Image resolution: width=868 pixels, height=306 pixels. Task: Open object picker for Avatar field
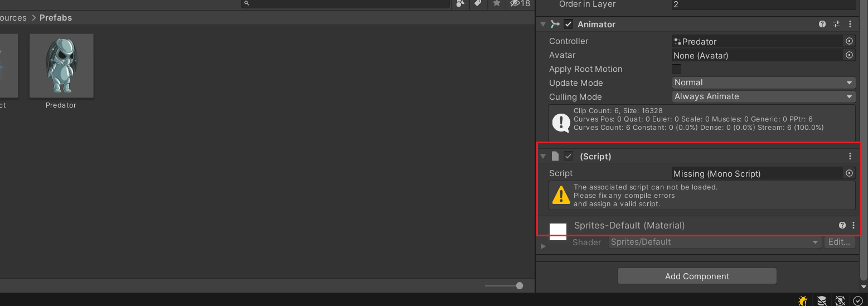(850, 55)
